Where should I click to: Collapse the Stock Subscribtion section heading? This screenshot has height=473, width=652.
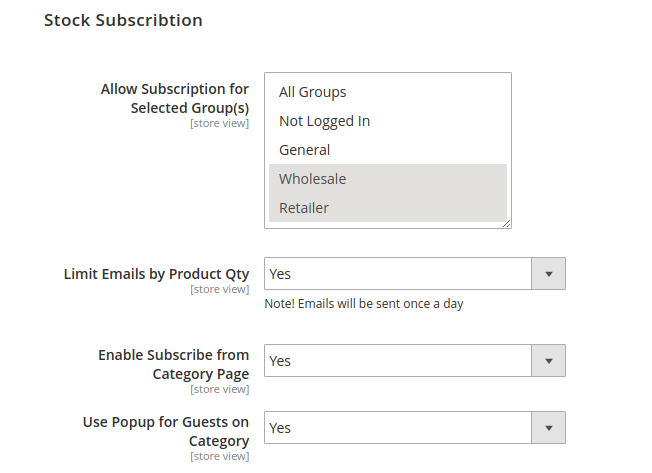tap(123, 20)
